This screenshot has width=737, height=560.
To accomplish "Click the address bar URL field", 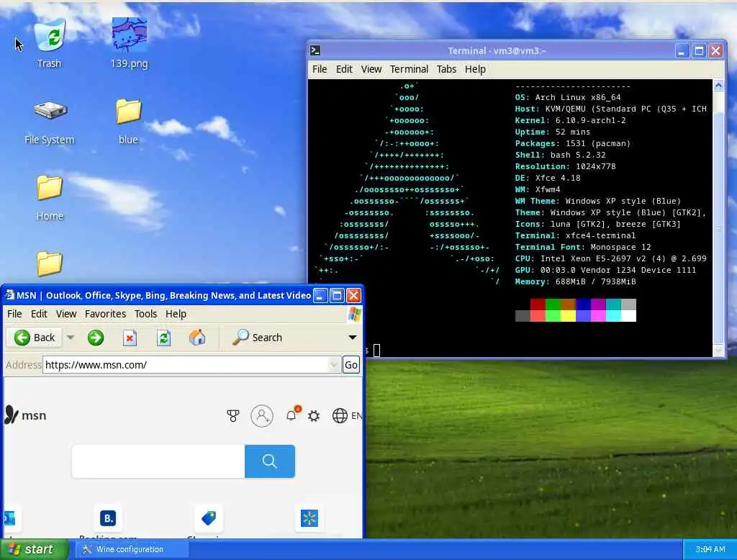I will coord(186,365).
